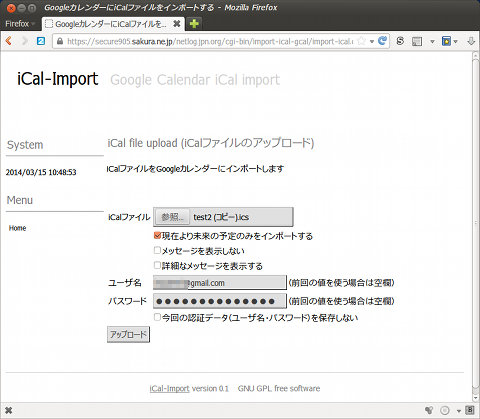Open downloads with the down-arrow icon

471,41
